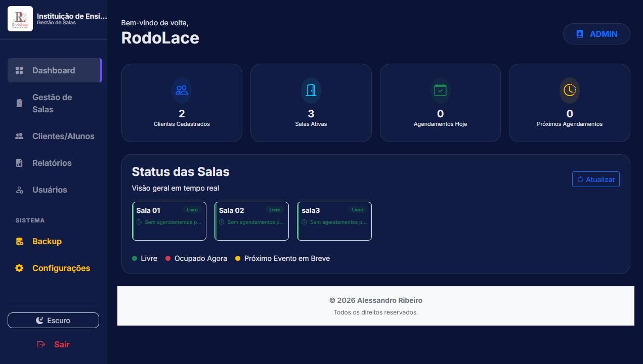Click the red Ocupado Agora legend dot

tap(168, 258)
